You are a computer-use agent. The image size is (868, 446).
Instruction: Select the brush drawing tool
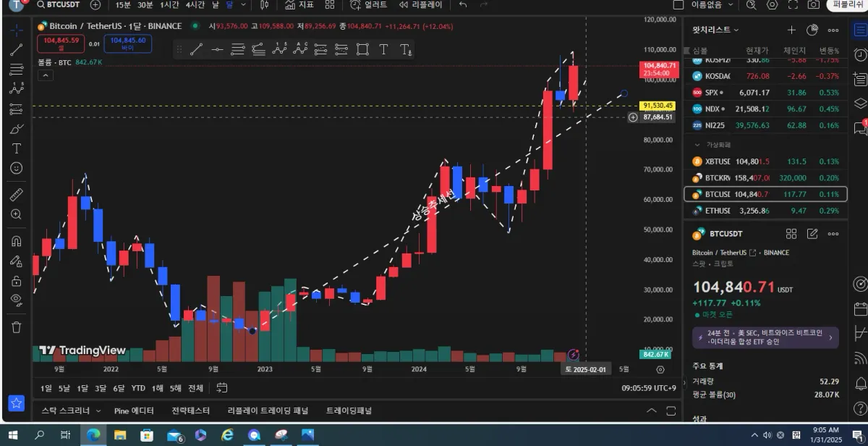coord(16,129)
